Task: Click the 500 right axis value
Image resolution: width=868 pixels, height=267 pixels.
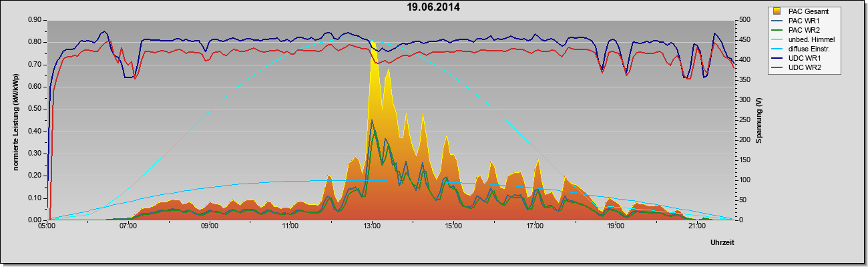Action: (x=744, y=20)
